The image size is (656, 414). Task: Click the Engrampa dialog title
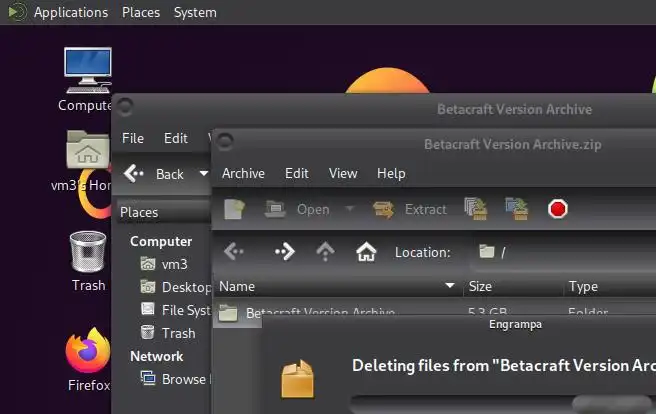(x=515, y=325)
